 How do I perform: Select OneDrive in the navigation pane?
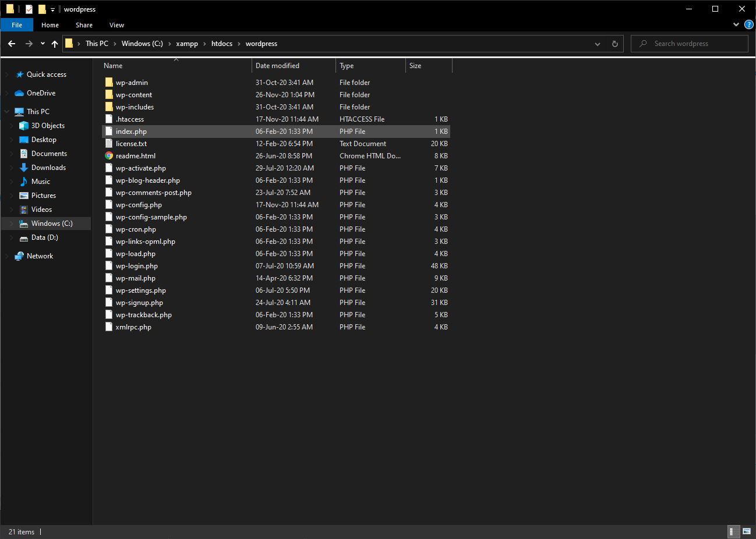click(x=41, y=93)
